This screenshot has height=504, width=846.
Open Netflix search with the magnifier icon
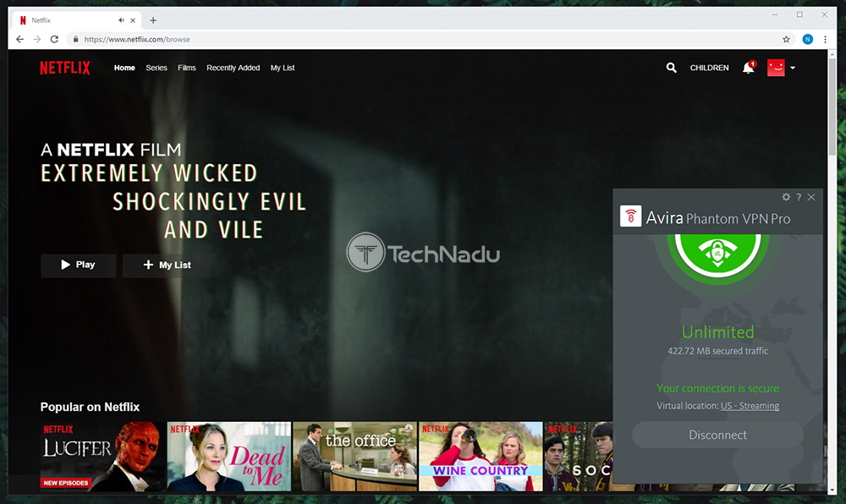click(671, 68)
